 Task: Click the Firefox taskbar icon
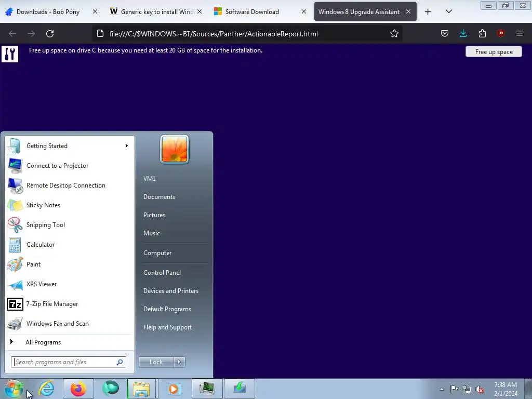(78, 389)
